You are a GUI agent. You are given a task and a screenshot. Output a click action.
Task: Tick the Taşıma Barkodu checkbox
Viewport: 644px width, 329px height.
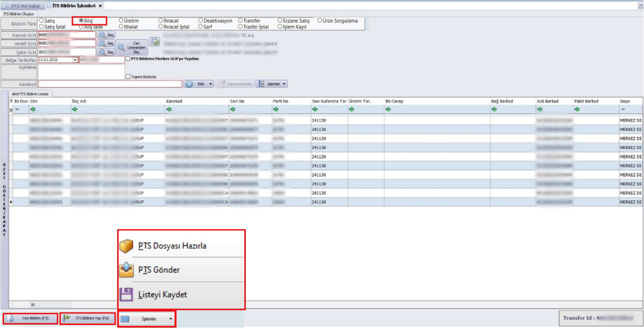coord(129,77)
